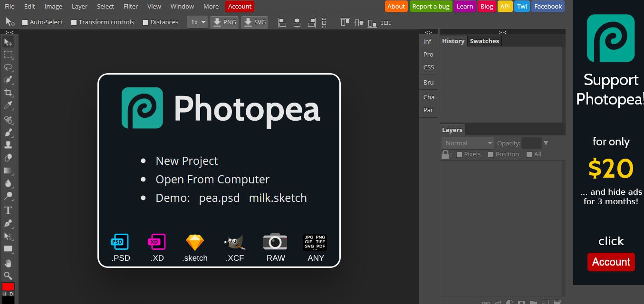Open the File menu
The image size is (644, 304).
click(x=10, y=7)
